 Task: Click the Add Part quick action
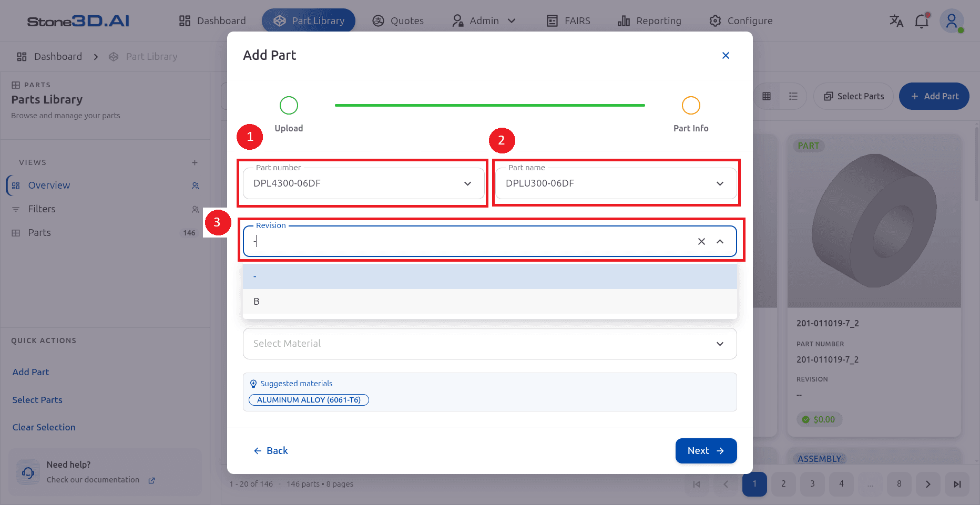(30, 372)
